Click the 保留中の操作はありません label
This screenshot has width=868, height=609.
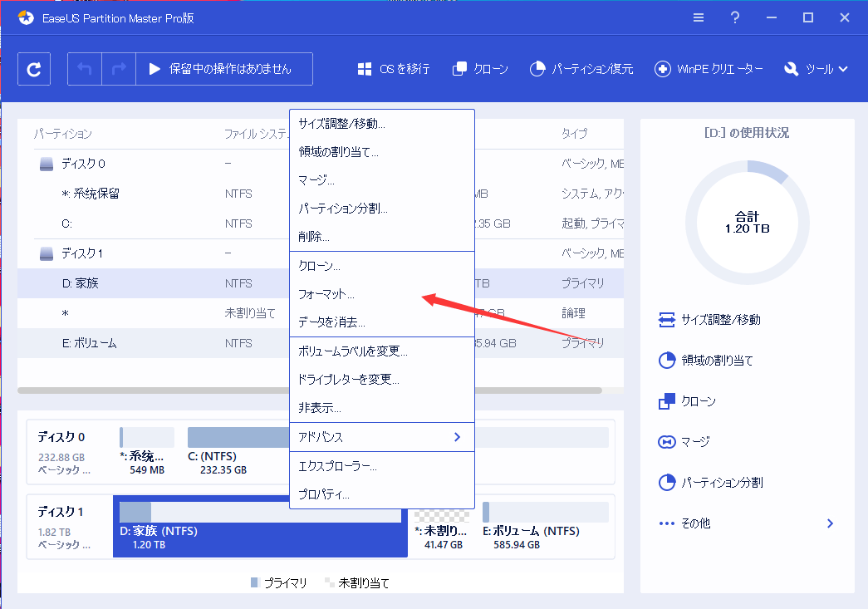click(x=230, y=69)
